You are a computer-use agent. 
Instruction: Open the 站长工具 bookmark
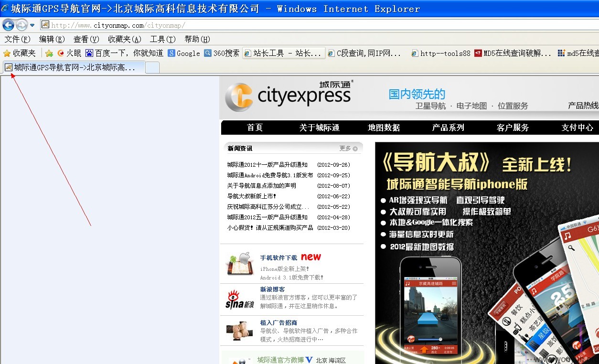point(284,53)
